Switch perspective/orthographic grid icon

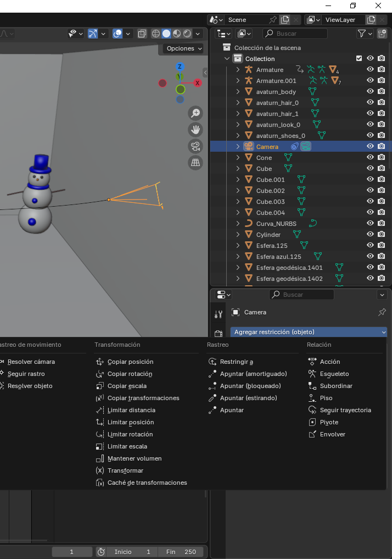click(x=195, y=162)
